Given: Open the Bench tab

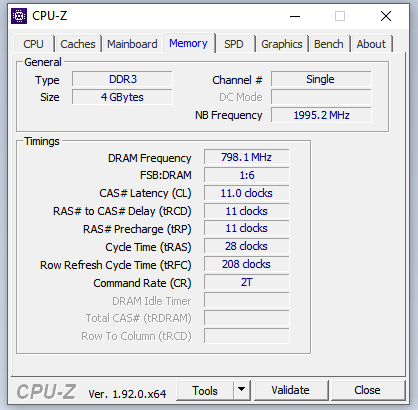Looking at the screenshot, I should [329, 44].
